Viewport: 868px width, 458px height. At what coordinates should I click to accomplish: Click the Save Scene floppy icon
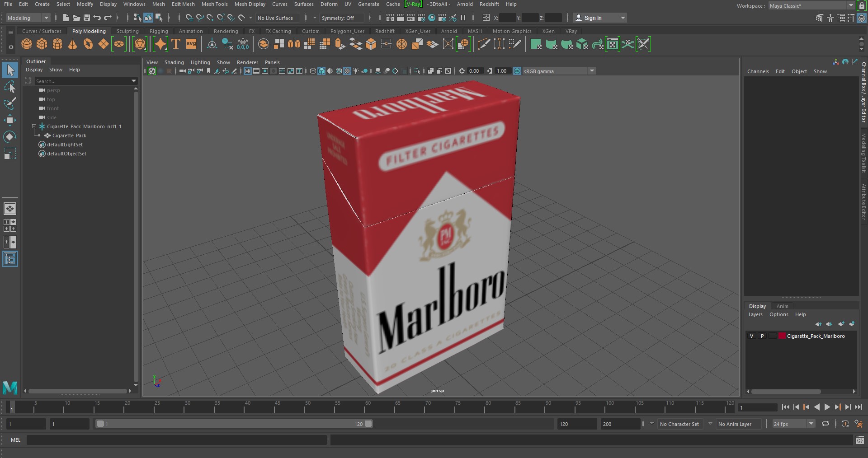tap(87, 18)
